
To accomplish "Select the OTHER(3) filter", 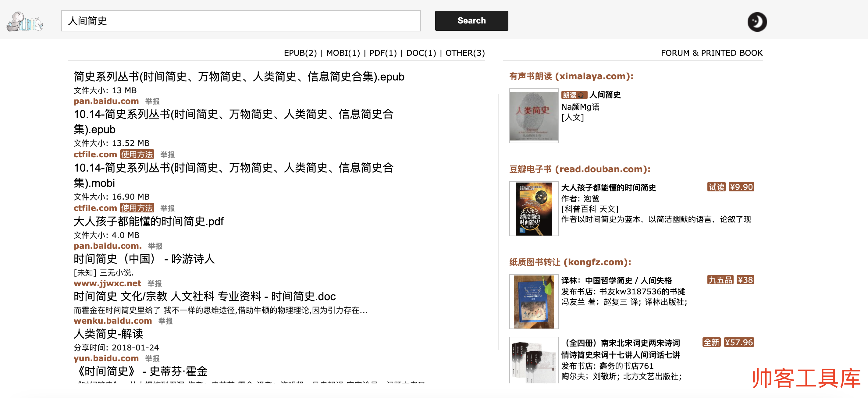I will point(465,53).
